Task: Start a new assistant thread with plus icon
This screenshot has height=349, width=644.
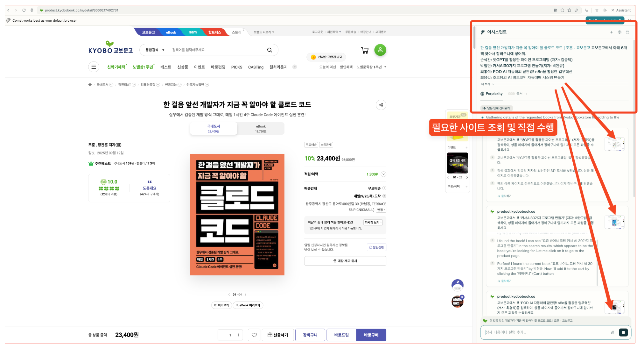Action: pyautogui.click(x=611, y=32)
